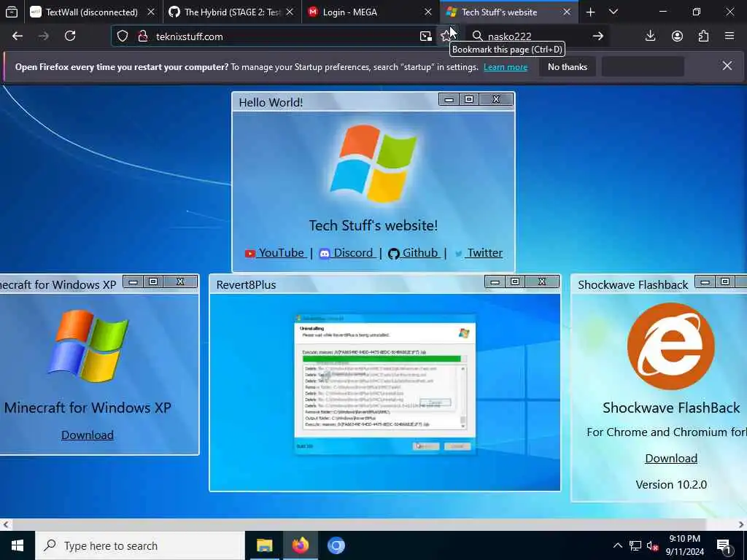This screenshot has height=560, width=747.
Task: Open File Explorer from the taskbar
Action: [264, 545]
